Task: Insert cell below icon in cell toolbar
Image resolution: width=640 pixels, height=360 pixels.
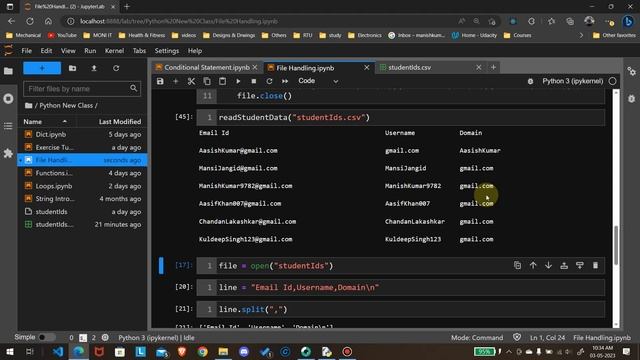Action: 580,265
